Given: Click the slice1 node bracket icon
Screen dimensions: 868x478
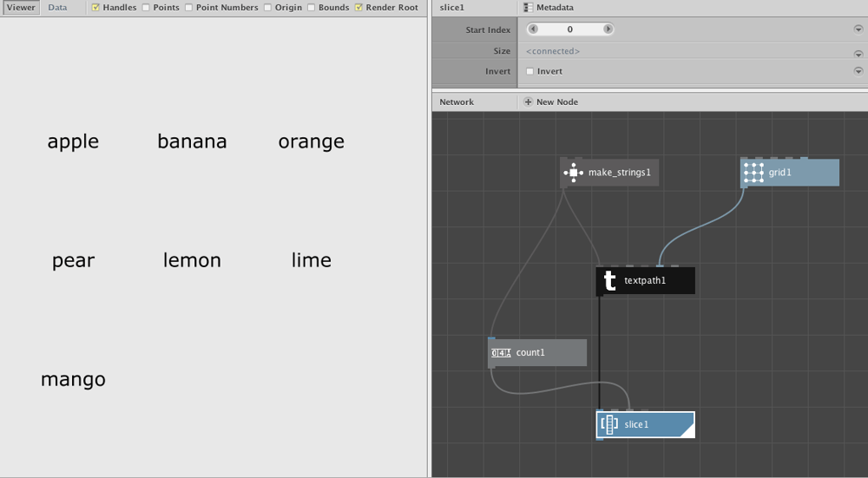Looking at the screenshot, I should [609, 424].
